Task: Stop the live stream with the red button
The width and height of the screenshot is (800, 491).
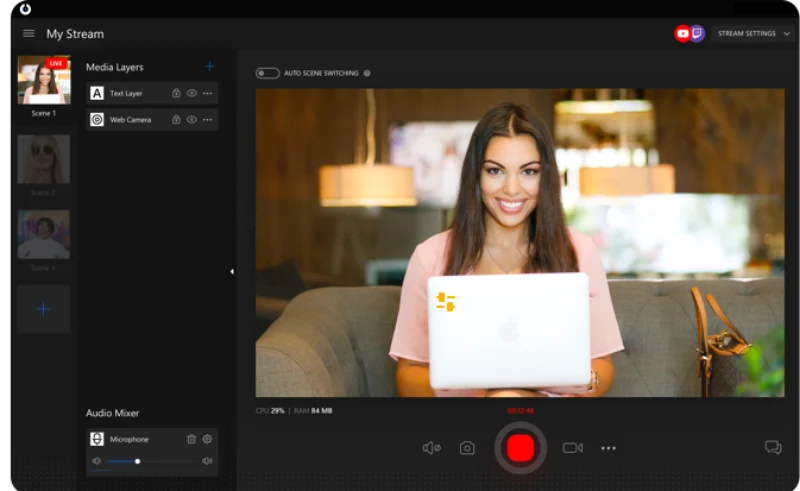Action: (x=520, y=448)
